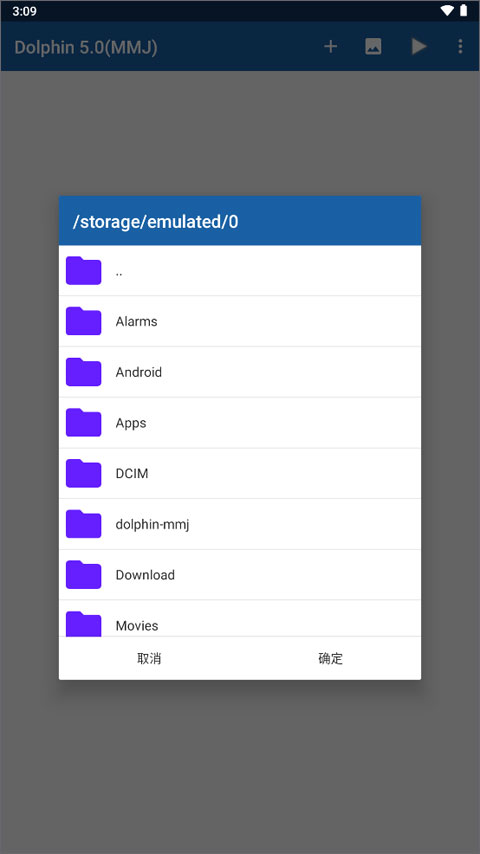480x854 pixels.
Task: Tap the folder icon beside Alarms
Action: coord(83,321)
